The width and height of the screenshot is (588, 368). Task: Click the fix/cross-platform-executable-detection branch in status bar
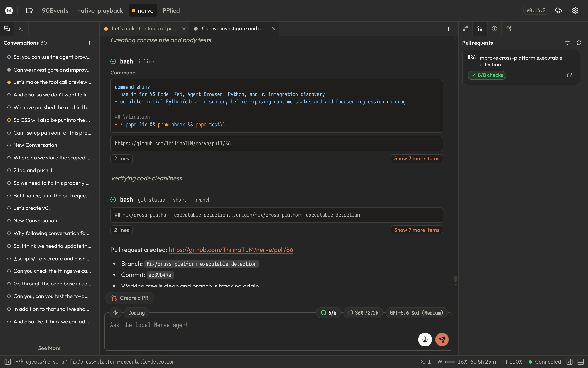click(x=119, y=362)
